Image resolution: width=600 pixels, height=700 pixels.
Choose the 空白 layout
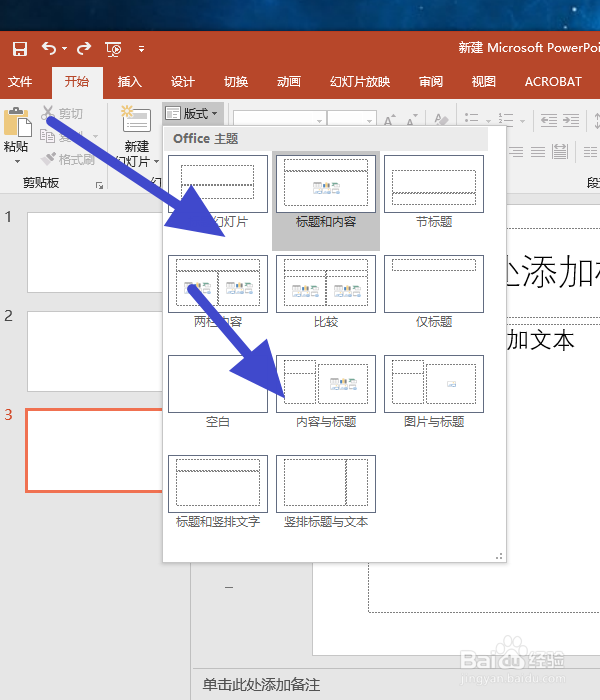click(218, 391)
